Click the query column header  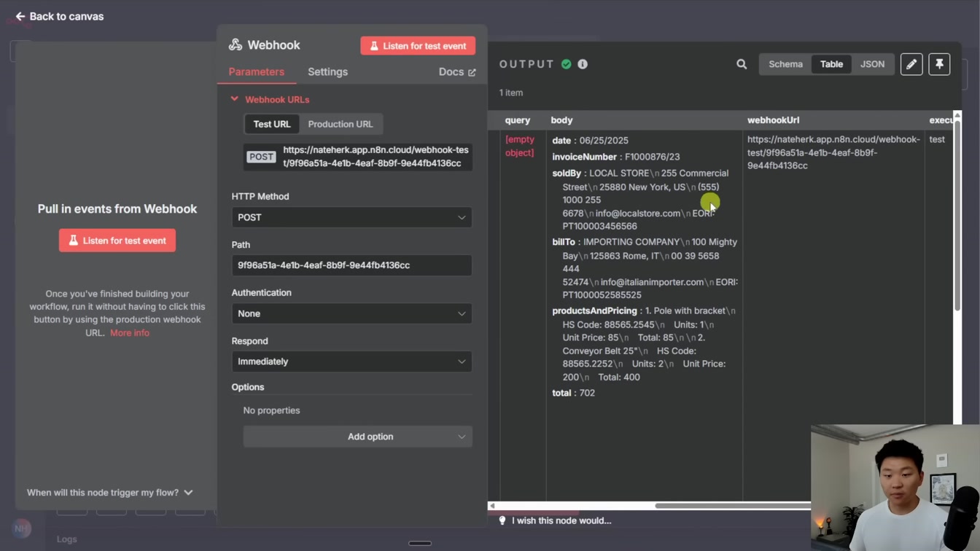click(x=518, y=120)
